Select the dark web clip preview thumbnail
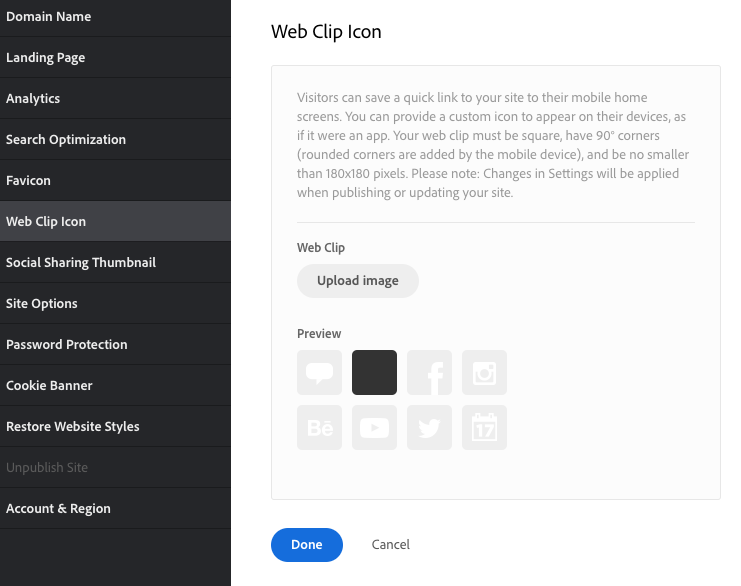Viewport: 741px width, 586px height. (x=374, y=372)
